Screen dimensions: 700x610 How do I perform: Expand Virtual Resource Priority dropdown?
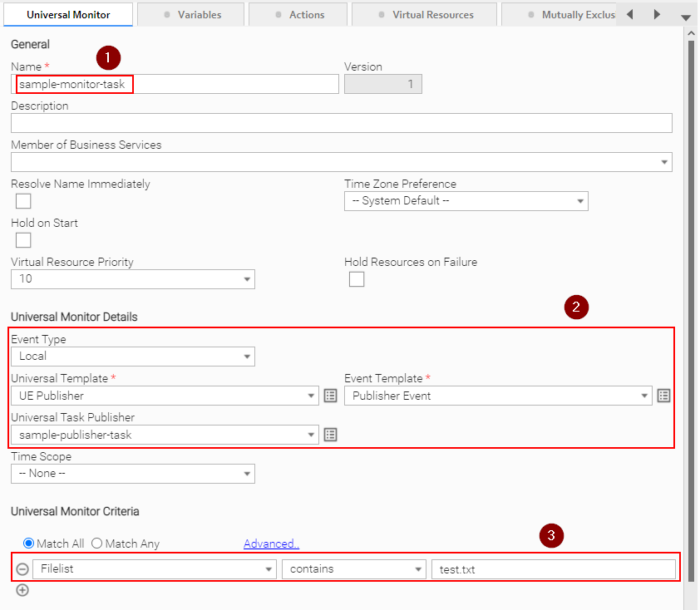coord(133,279)
